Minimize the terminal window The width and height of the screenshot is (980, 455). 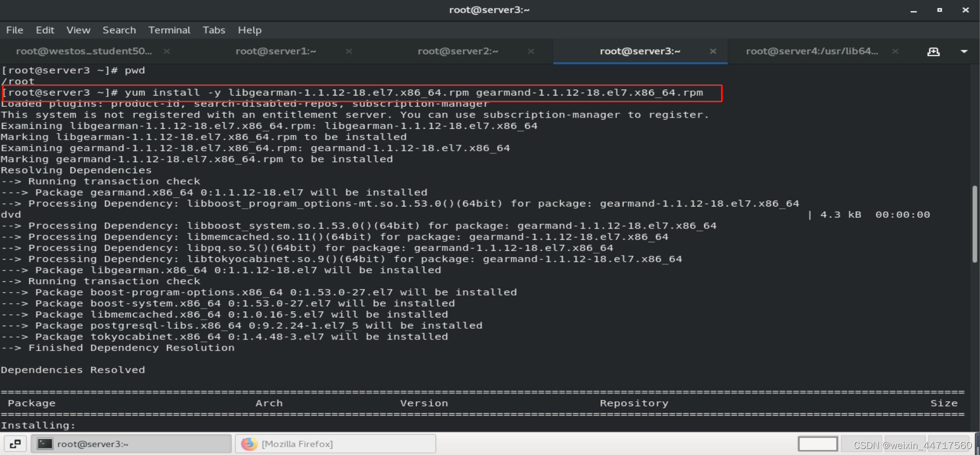pyautogui.click(x=914, y=10)
